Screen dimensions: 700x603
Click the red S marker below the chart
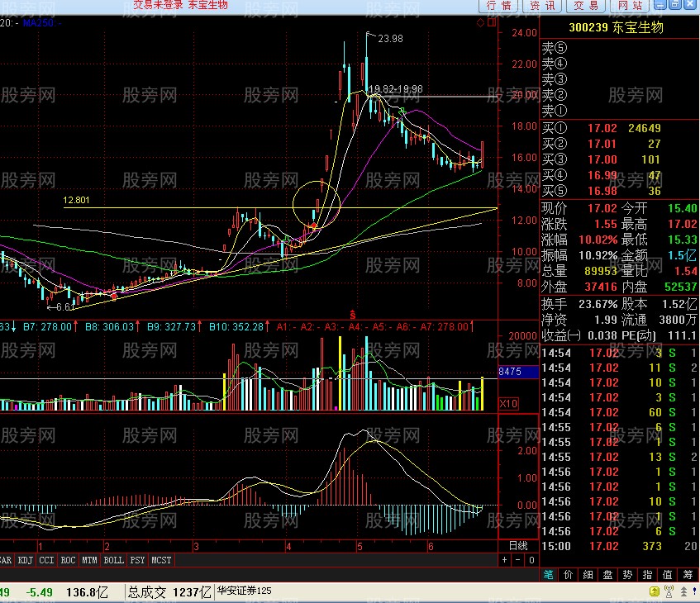pos(353,314)
